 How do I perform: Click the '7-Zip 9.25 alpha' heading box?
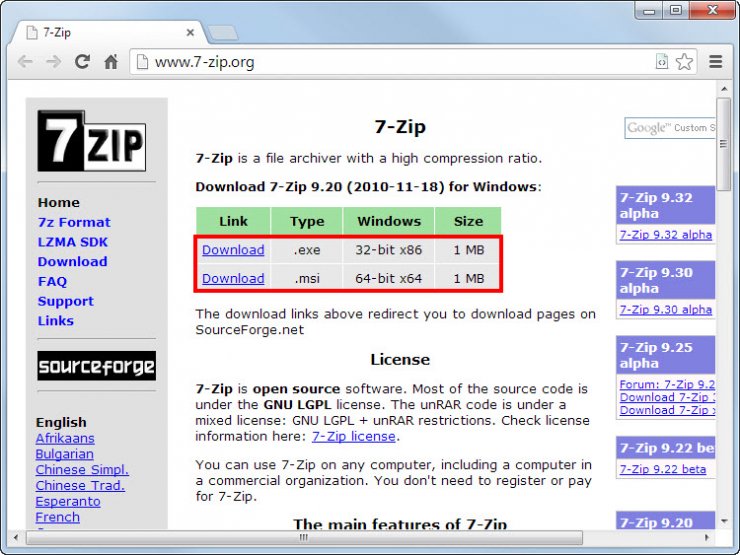[x=665, y=355]
